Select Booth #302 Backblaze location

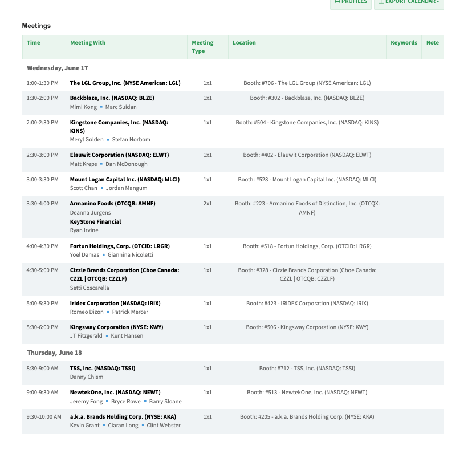click(307, 98)
